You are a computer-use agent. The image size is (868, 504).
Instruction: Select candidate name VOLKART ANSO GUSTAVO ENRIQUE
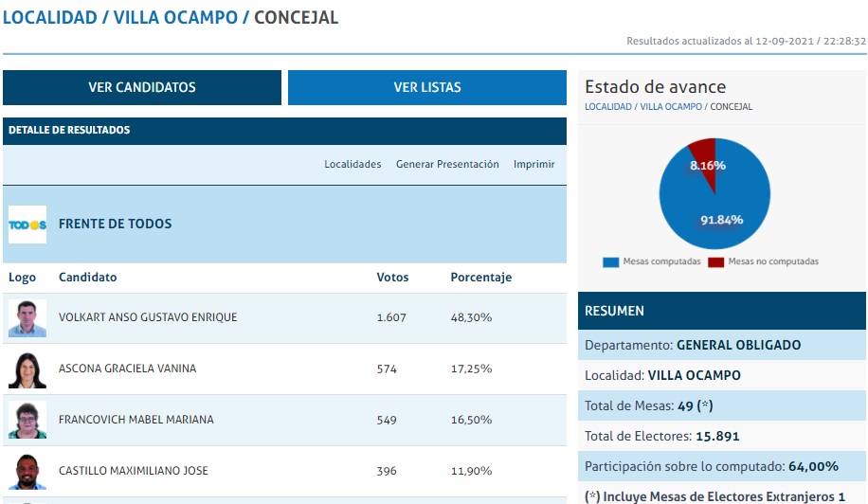(148, 317)
